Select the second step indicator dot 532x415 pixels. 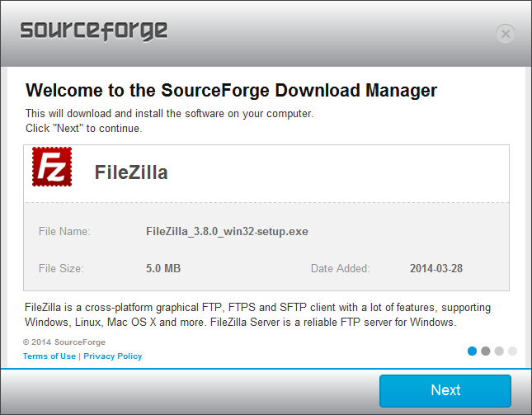(x=486, y=351)
